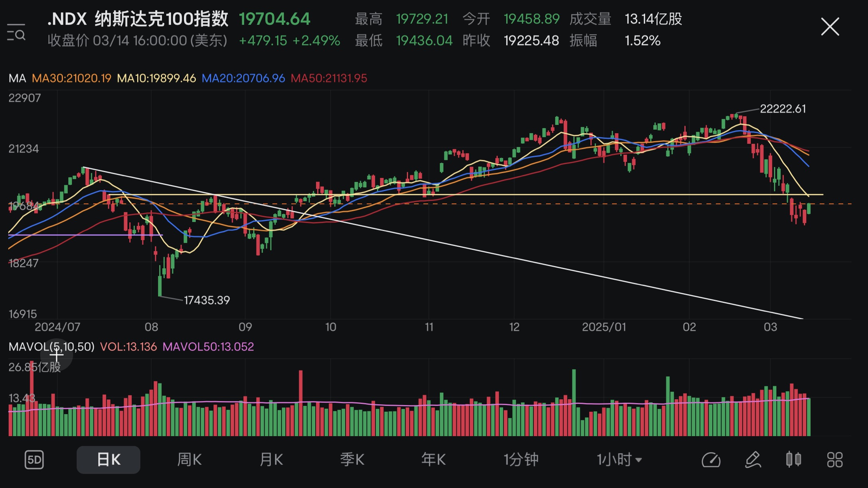Tap the 今开 19458.89 value
The width and height of the screenshot is (868, 488).
(x=531, y=19)
